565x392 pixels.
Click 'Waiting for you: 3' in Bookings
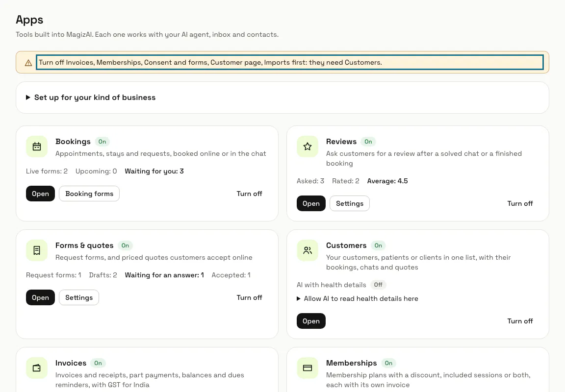[x=154, y=171]
